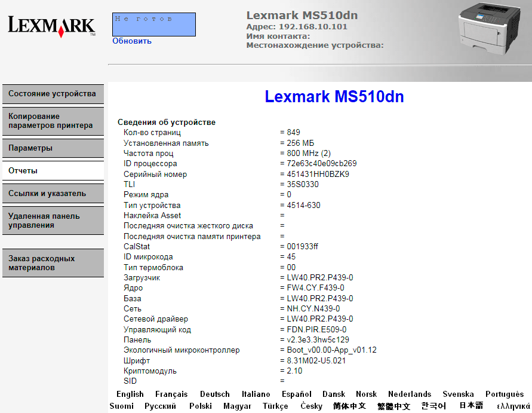Viewport: 532px width, 413px height.
Task: Click the Сетевой драйвер label
Action: [x=156, y=319]
